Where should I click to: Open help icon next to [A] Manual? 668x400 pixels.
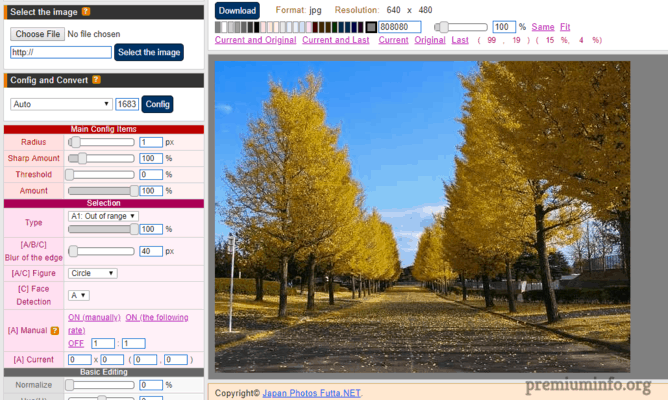tap(55, 331)
